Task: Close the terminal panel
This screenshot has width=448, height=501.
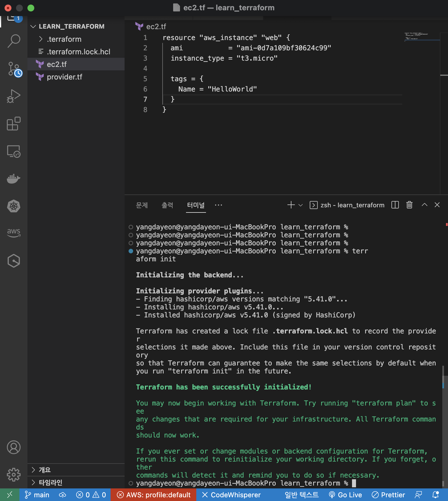Action: coord(437,205)
